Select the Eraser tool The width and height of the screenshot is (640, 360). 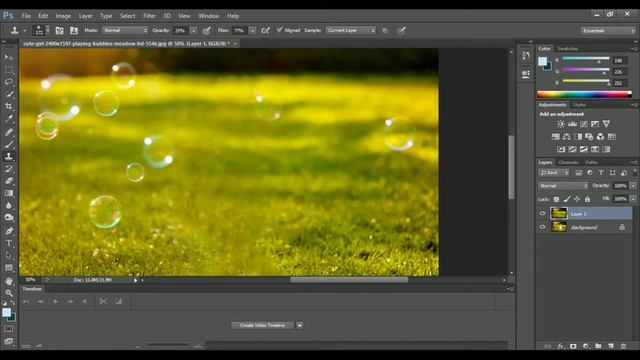coord(9,181)
